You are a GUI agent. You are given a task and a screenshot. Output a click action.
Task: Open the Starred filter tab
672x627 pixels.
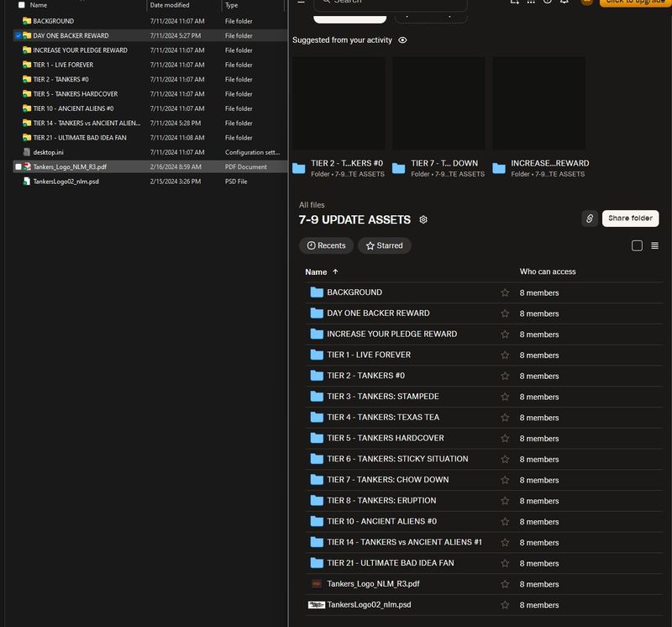click(384, 245)
